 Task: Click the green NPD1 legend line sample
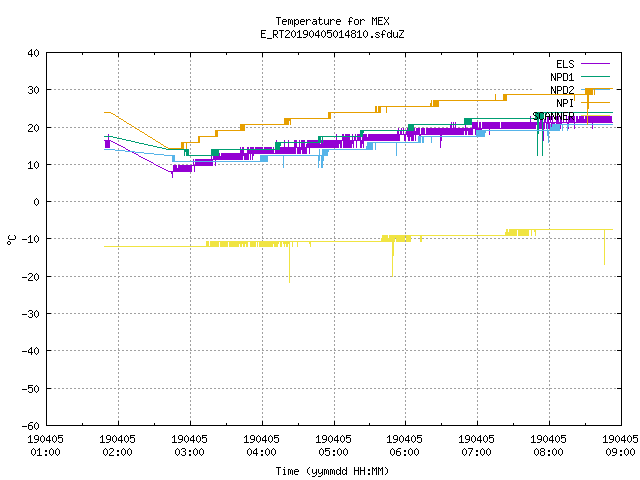pyautogui.click(x=596, y=76)
